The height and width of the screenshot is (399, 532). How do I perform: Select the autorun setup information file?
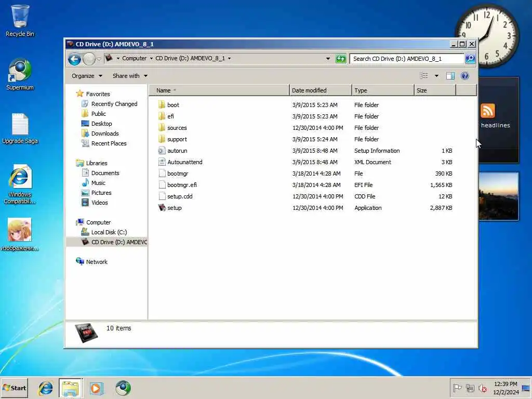[x=172, y=151]
